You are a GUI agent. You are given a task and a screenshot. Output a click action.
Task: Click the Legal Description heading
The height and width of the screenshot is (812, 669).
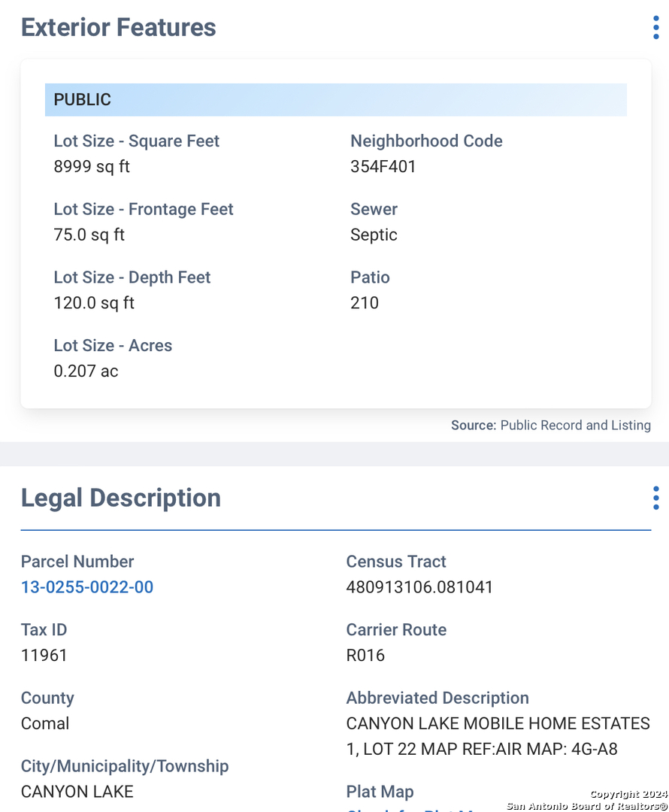pyautogui.click(x=121, y=498)
